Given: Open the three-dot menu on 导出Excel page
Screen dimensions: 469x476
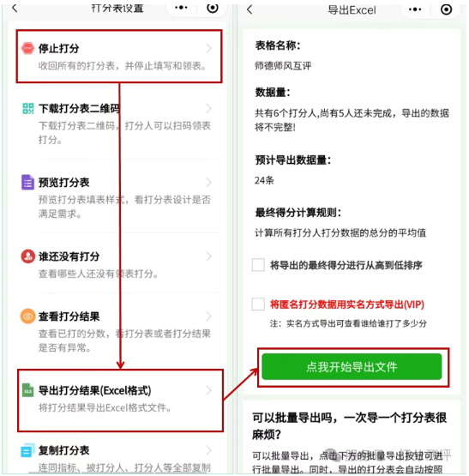Looking at the screenshot, I should tap(415, 9).
